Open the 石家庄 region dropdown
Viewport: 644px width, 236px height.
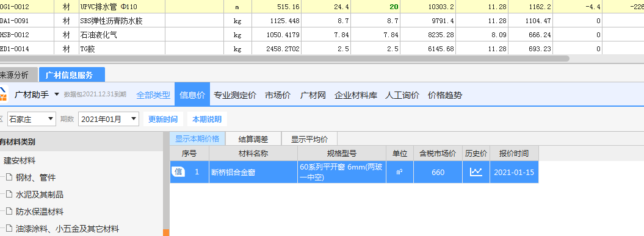pyautogui.click(x=32, y=120)
